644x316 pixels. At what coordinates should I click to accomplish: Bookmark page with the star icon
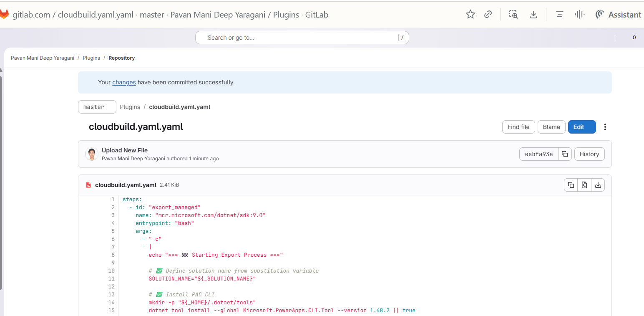pos(470,15)
